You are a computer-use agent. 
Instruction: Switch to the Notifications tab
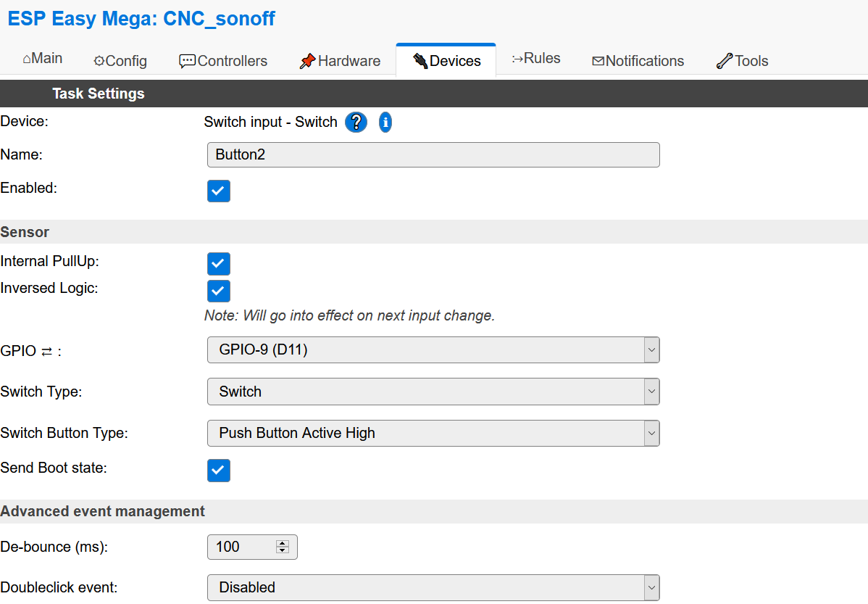pyautogui.click(x=638, y=61)
